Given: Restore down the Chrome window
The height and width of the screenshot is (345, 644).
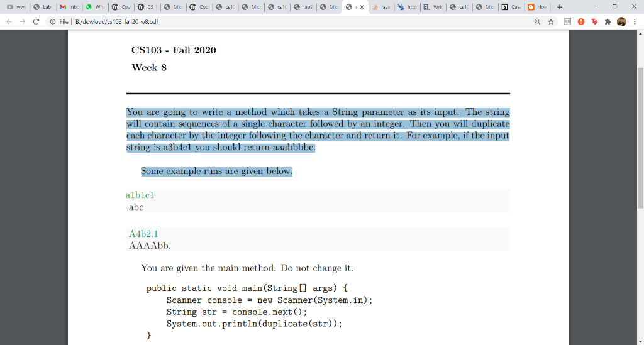Looking at the screenshot, I should 615,6.
